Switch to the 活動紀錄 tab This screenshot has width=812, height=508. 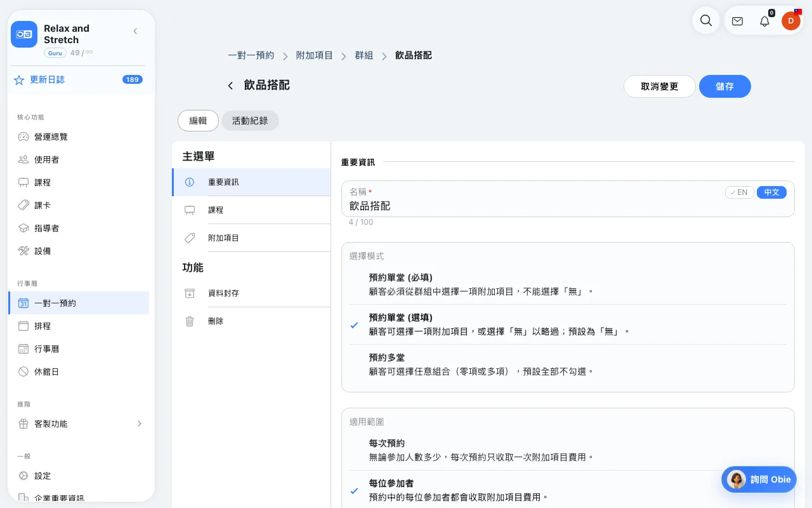[x=250, y=121]
